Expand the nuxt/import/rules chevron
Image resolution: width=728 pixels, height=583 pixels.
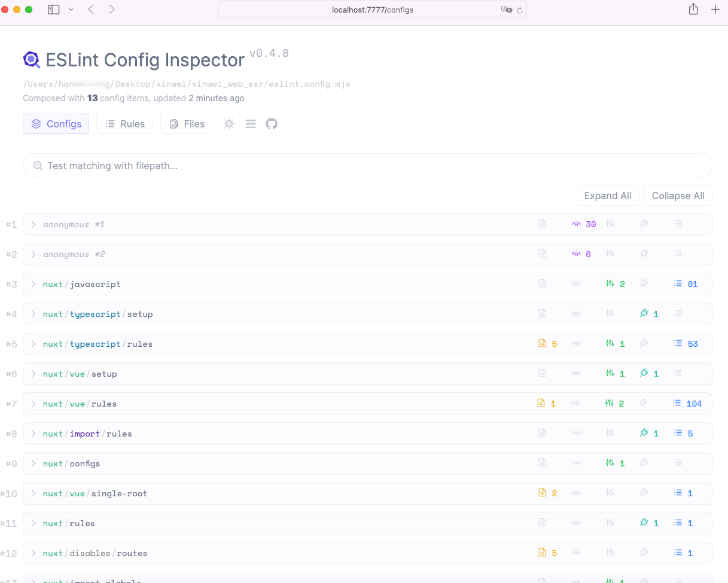click(33, 434)
